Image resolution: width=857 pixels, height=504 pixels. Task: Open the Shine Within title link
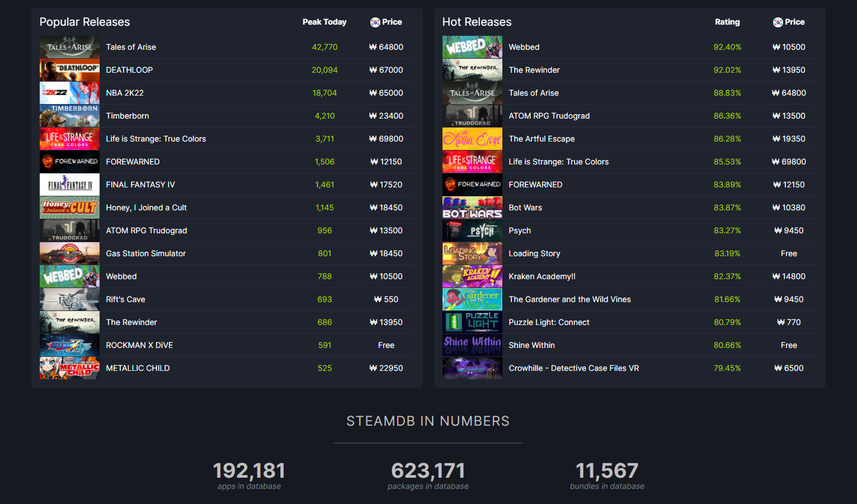(x=532, y=345)
